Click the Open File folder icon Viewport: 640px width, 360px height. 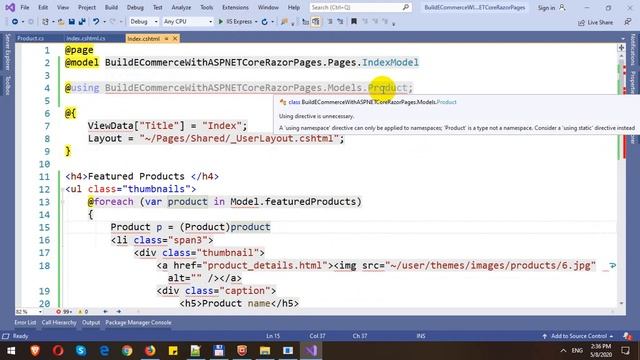(x=61, y=22)
